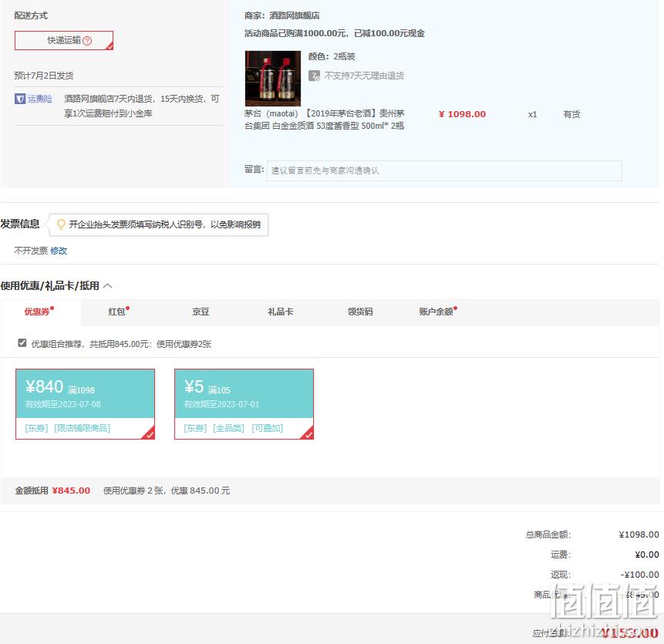664x644 pixels.
Task: Click the 颜色: 2瓶装 attribute text
Action: pyautogui.click(x=332, y=56)
